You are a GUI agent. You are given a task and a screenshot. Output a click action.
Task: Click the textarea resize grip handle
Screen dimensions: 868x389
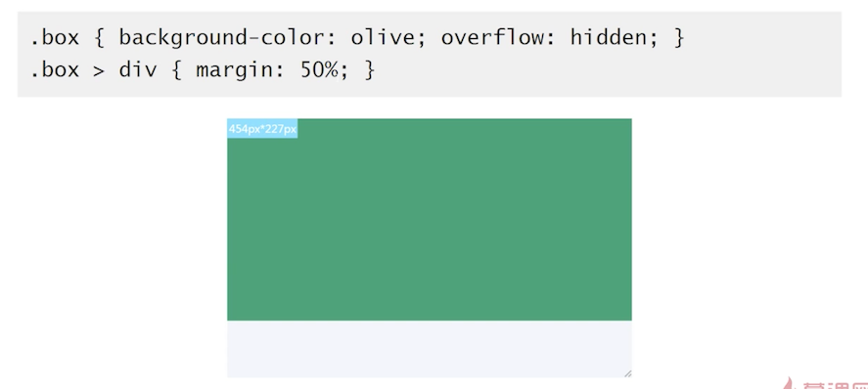[x=627, y=374]
